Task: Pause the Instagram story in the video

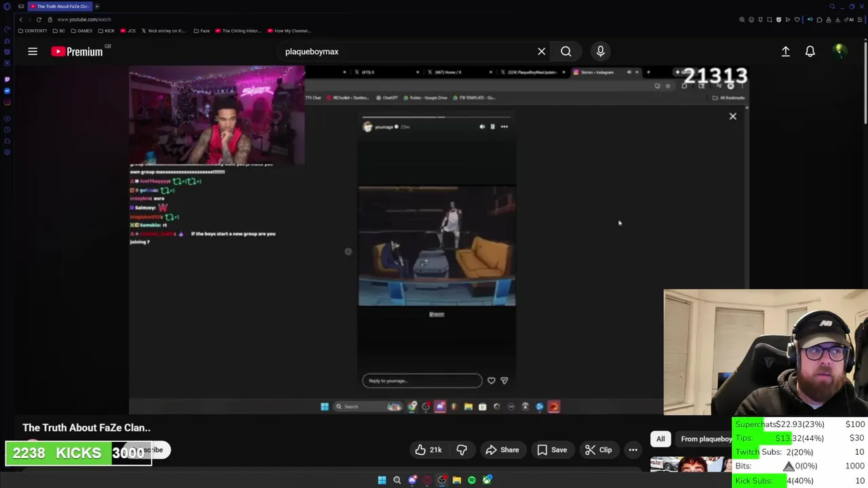Action: (x=492, y=127)
